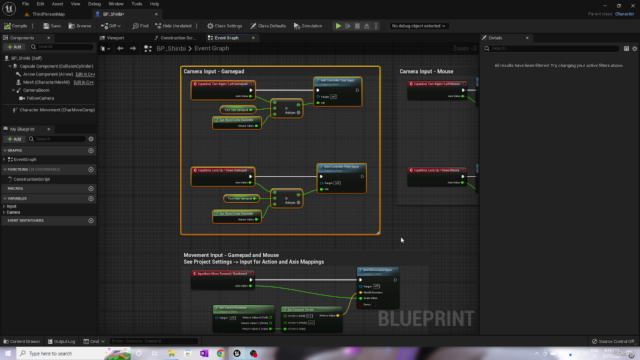The width and height of the screenshot is (640, 360).
Task: Close the Event Graph tab
Action: [x=253, y=38]
